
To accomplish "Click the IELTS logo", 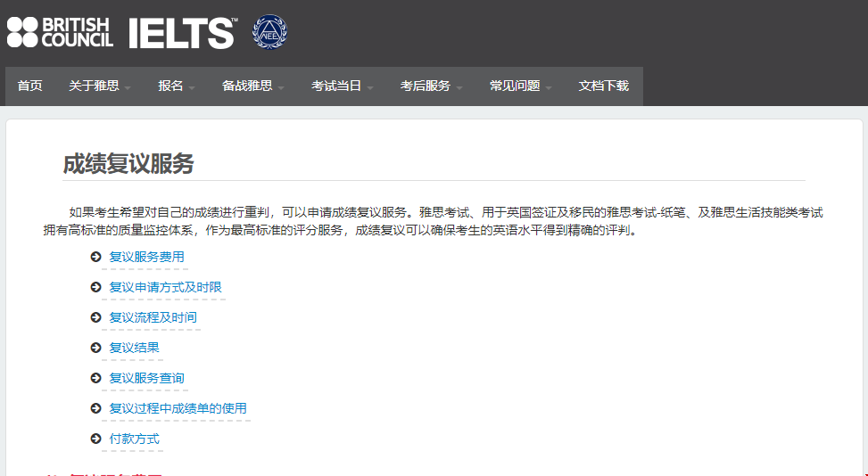I will [x=183, y=33].
